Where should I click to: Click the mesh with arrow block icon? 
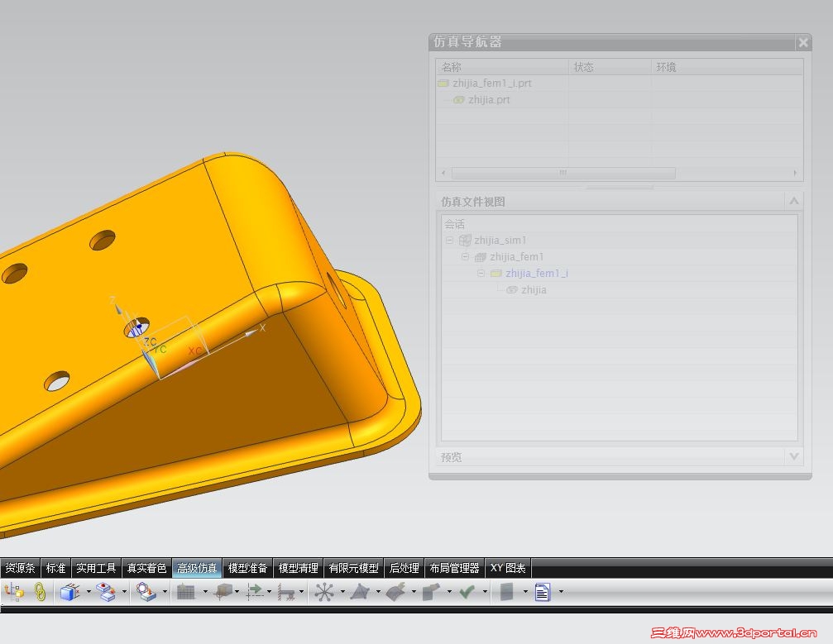[x=146, y=591]
